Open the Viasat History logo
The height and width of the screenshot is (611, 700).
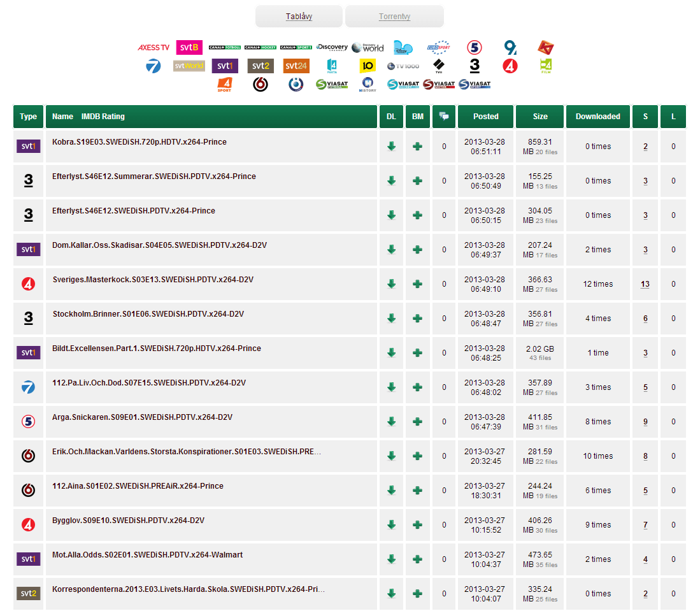tap(368, 84)
